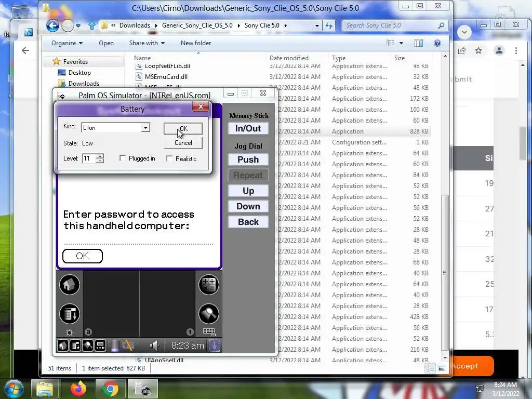Sort by the Date modified column header
The height and width of the screenshot is (399, 532).
pos(289,58)
